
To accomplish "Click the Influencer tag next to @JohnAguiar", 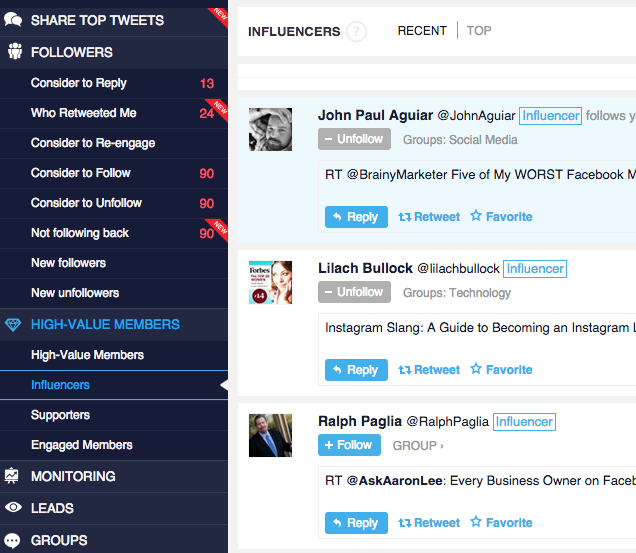I will coord(550,116).
